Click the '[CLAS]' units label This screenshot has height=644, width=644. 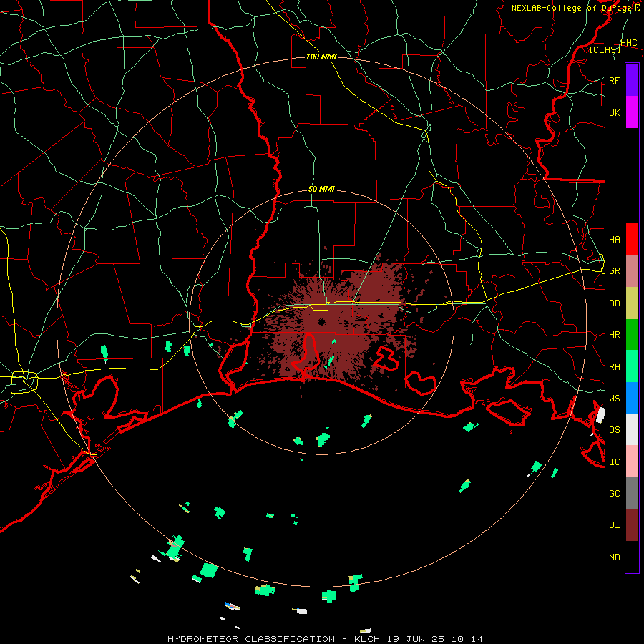[605, 49]
